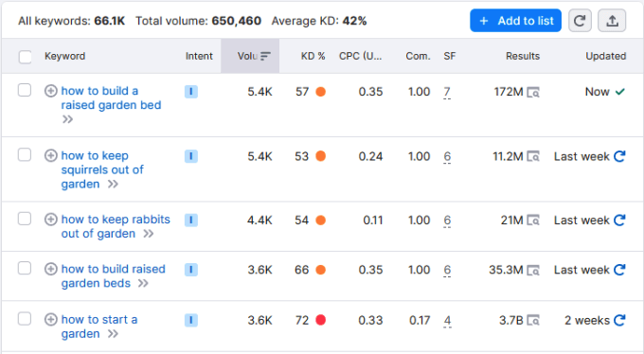Open SERP view icon next to 172M results
The height and width of the screenshot is (354, 644).
click(533, 93)
